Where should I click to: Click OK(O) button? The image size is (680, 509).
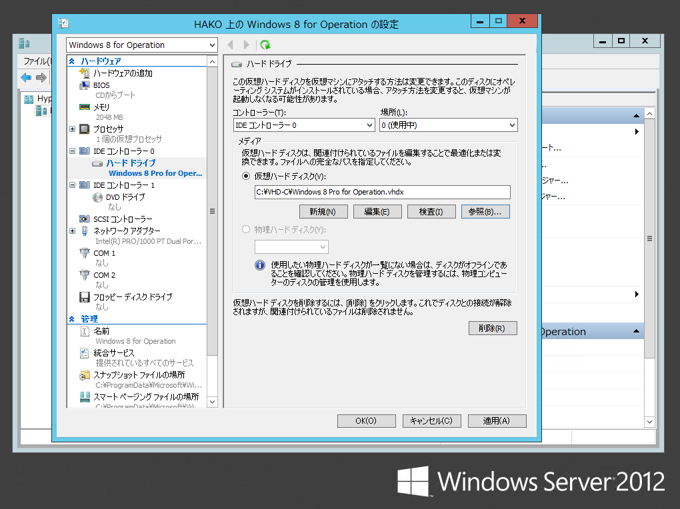pos(366,421)
